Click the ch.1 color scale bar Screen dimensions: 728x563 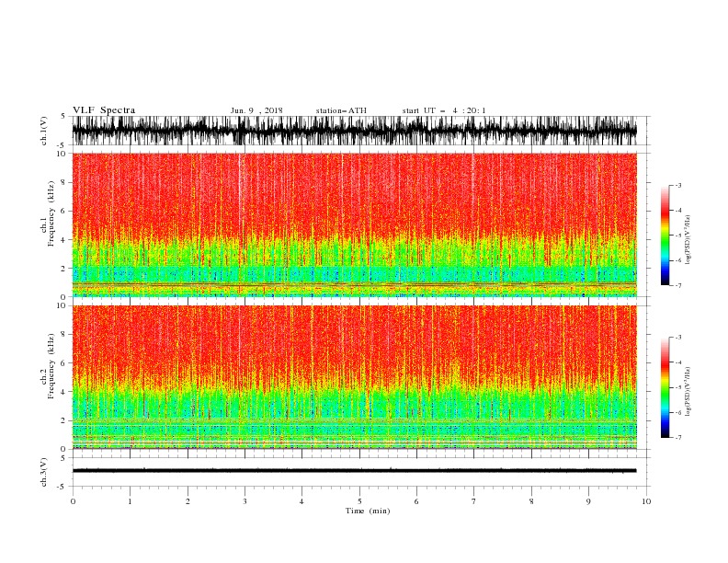coord(665,236)
